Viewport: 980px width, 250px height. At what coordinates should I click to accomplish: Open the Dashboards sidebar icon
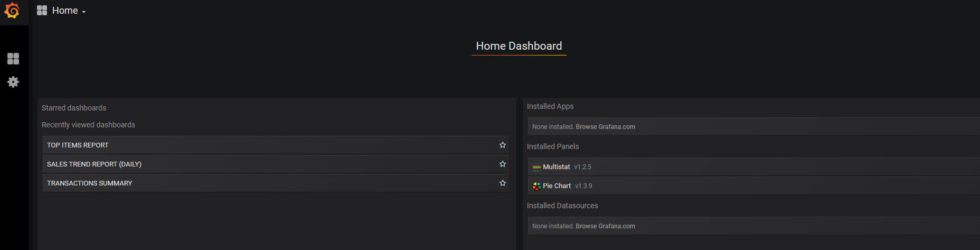13,59
